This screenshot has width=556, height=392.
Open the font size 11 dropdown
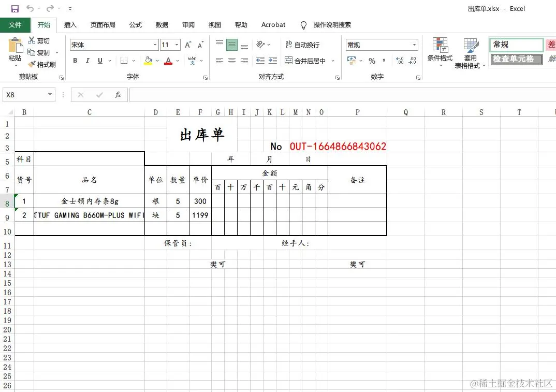coord(177,45)
